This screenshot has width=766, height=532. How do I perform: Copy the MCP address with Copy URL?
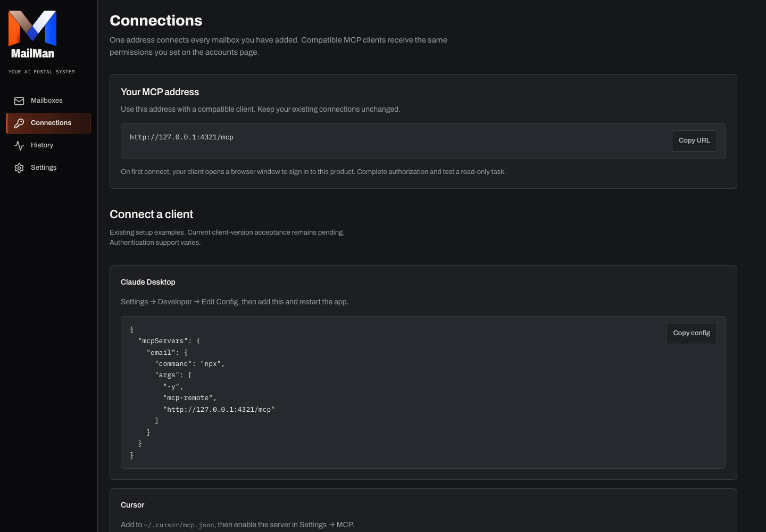[x=694, y=141]
